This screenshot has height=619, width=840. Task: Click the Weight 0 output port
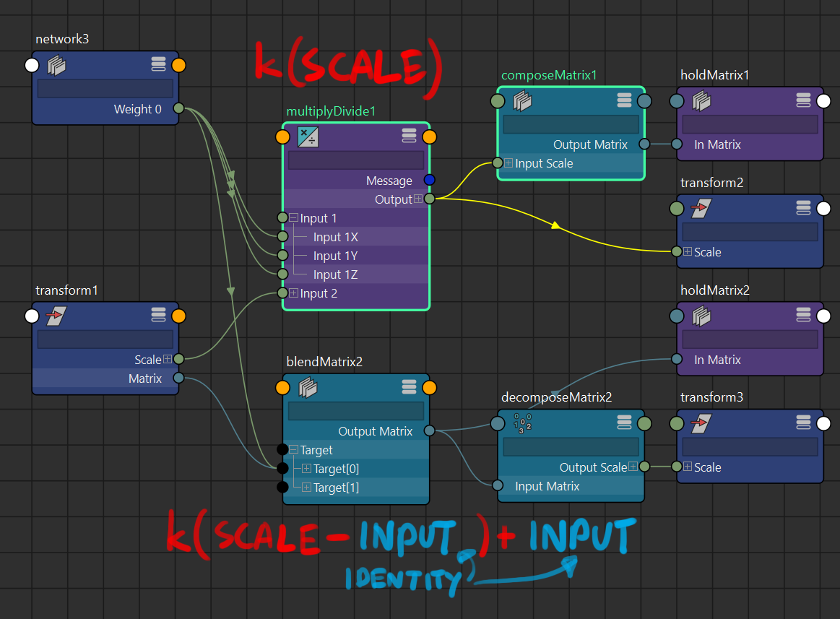tap(179, 109)
